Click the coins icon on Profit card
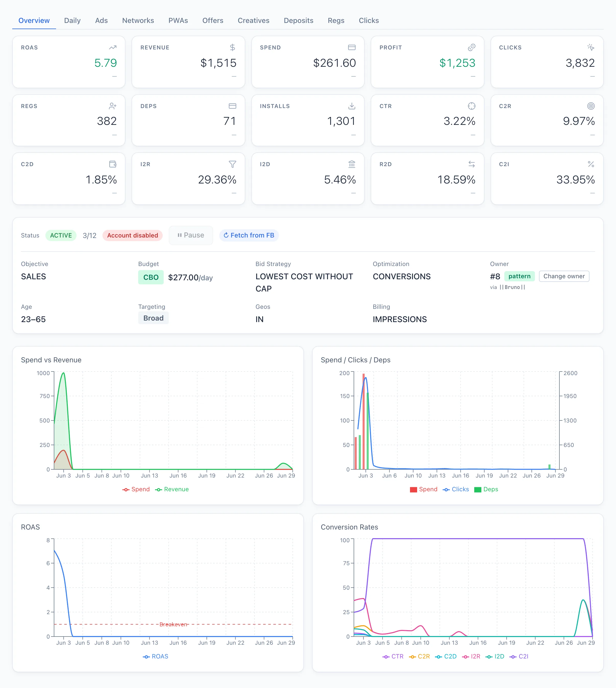The height and width of the screenshot is (688, 616). [471, 47]
